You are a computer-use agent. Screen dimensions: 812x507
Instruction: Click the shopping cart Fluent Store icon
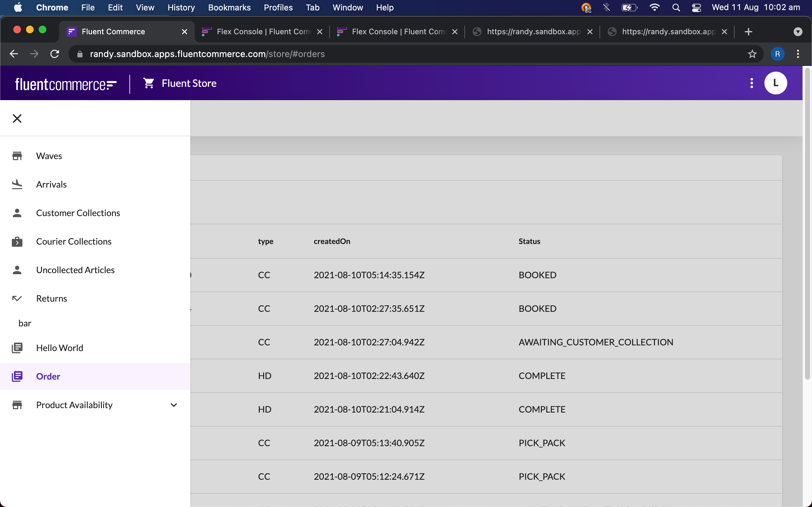(149, 83)
